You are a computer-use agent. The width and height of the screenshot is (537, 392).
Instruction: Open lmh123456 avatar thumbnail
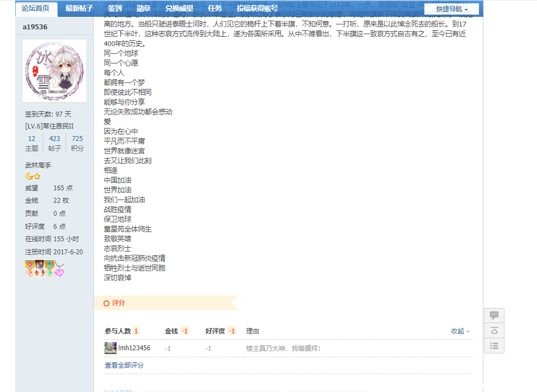tap(111, 348)
